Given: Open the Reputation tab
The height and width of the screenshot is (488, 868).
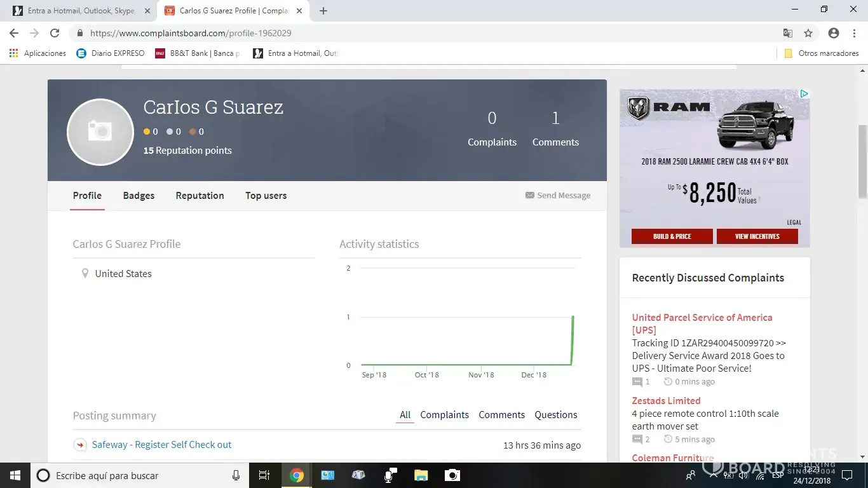Looking at the screenshot, I should [200, 196].
